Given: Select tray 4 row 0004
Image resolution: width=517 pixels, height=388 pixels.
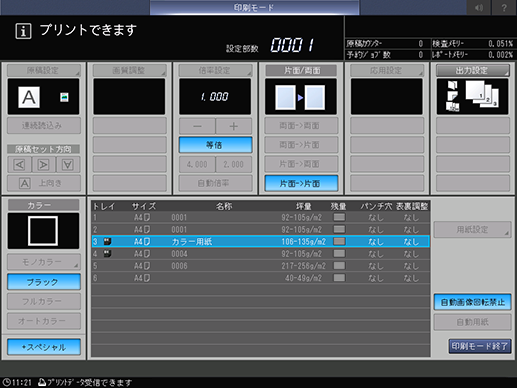Looking at the screenshot, I should pyautogui.click(x=260, y=254).
